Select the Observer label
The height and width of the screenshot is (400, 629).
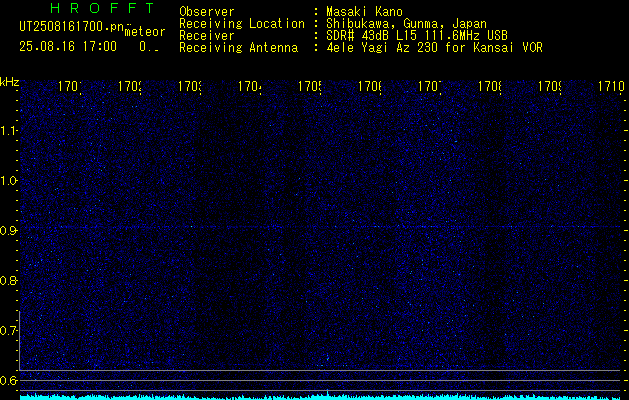pyautogui.click(x=207, y=12)
